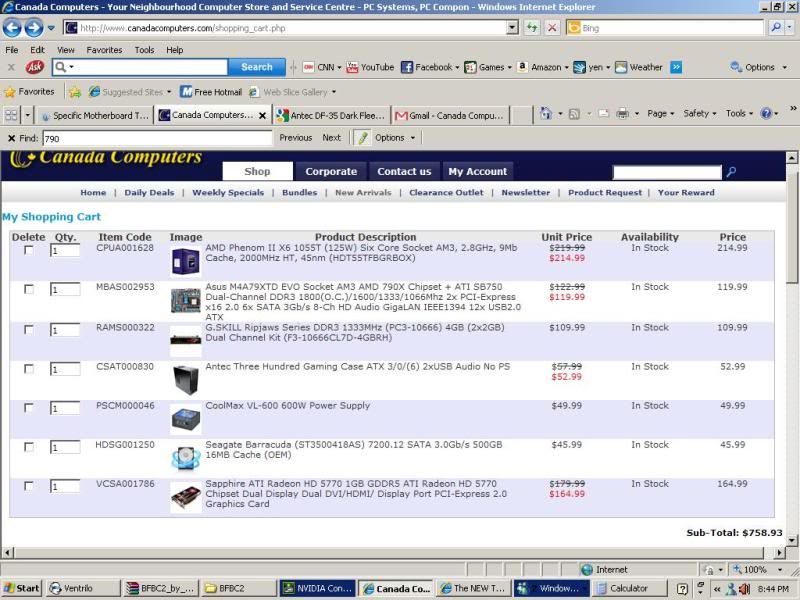Viewport: 800px width, 600px height.
Task: Switch to Antec DF-35 Dark Fleet tab
Action: pyautogui.click(x=332, y=116)
